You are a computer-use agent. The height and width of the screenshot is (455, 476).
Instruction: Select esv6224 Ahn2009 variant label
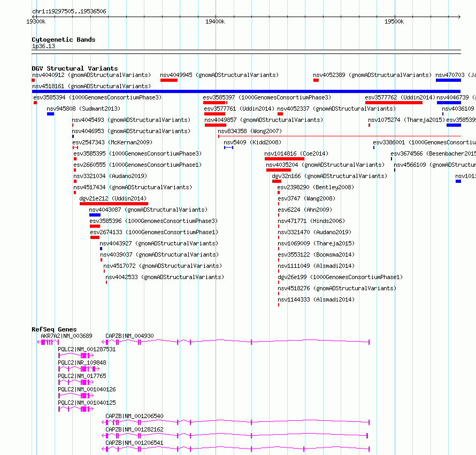[x=305, y=210]
